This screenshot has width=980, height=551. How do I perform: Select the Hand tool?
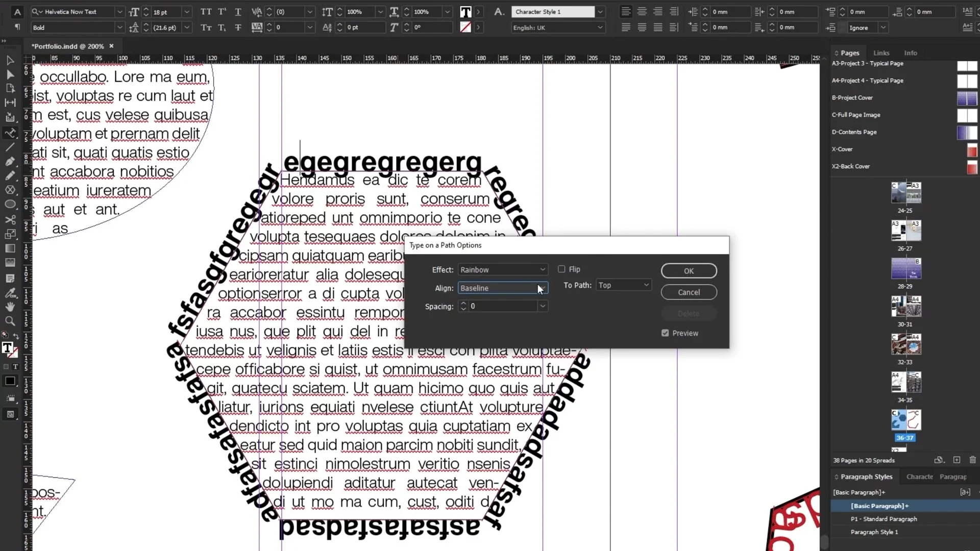pos(10,307)
